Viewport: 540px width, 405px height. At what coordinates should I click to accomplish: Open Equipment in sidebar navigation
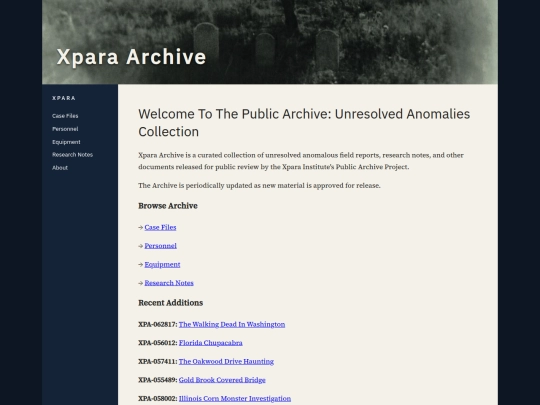(66, 142)
